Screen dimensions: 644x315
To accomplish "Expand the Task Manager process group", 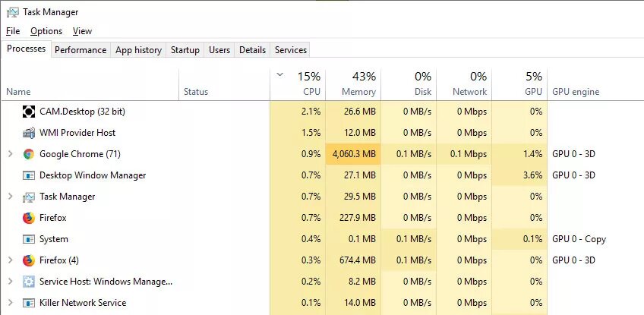I will click(x=10, y=197).
